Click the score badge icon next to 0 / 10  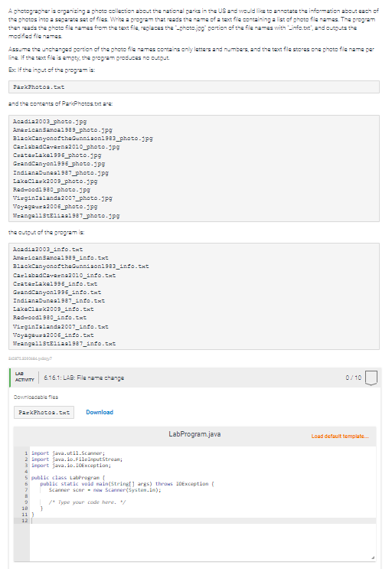click(x=371, y=378)
